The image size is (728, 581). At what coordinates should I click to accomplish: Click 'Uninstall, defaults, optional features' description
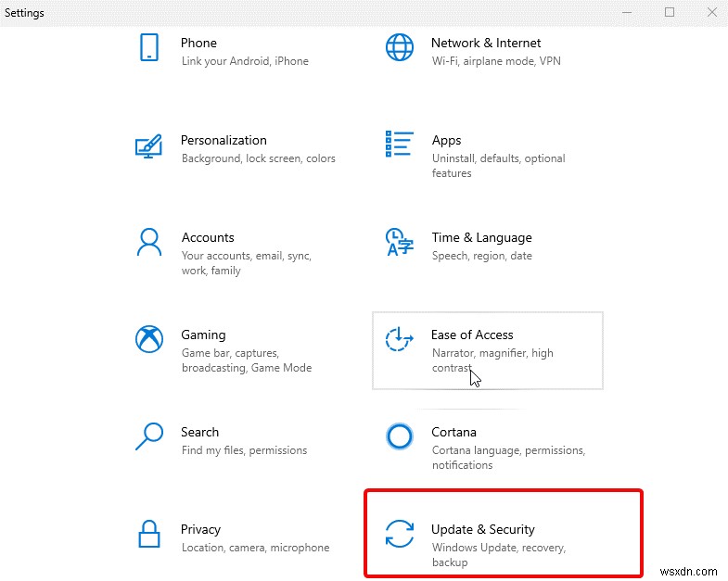click(x=499, y=166)
